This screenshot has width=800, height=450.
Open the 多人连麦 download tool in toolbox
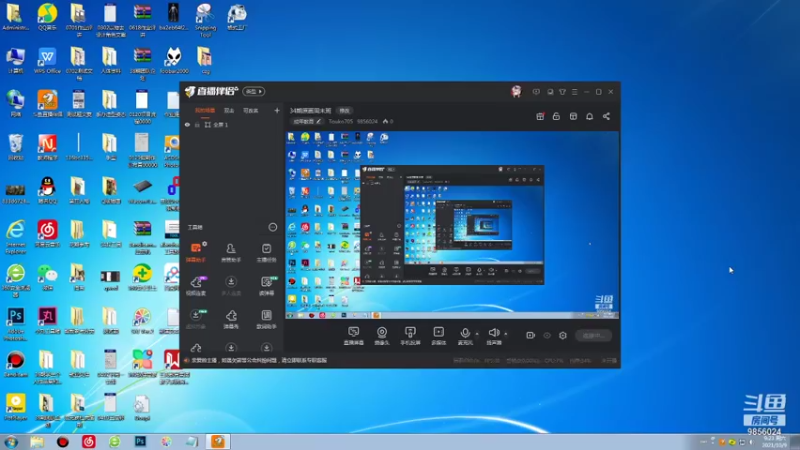[x=231, y=286]
